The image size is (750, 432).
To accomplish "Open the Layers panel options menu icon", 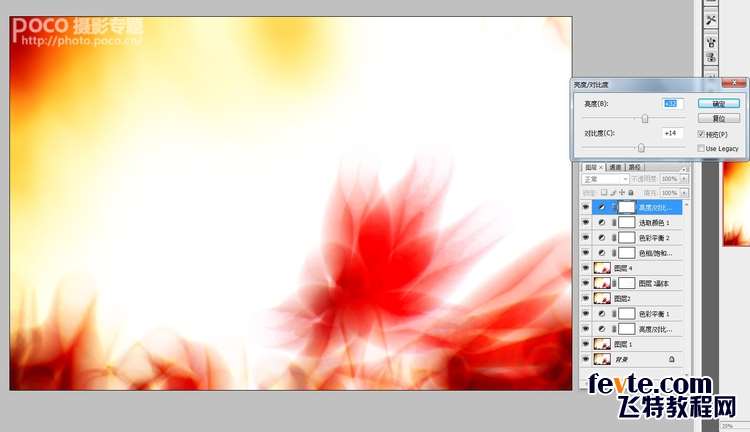I will point(684,169).
